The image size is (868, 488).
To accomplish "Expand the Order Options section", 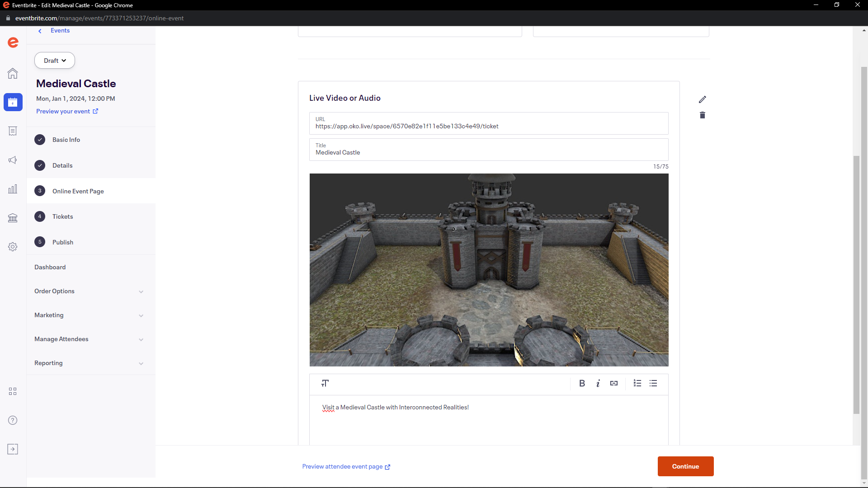I will point(89,291).
